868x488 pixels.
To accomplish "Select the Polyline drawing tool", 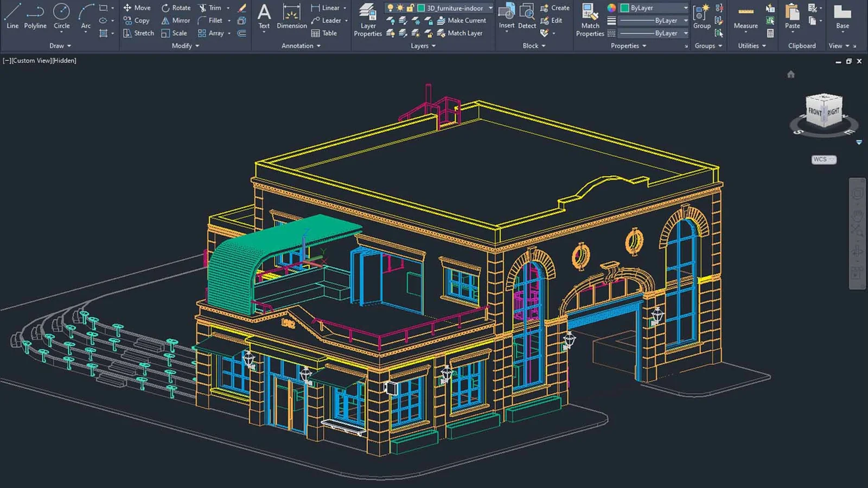I will click(x=35, y=16).
